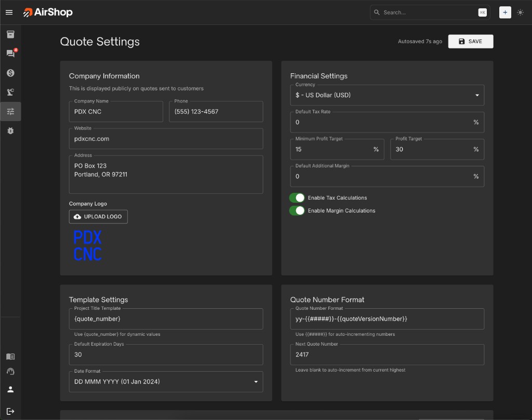532x420 pixels.
Task: Click UPLOAD LOGO for company logo
Action: click(x=98, y=216)
